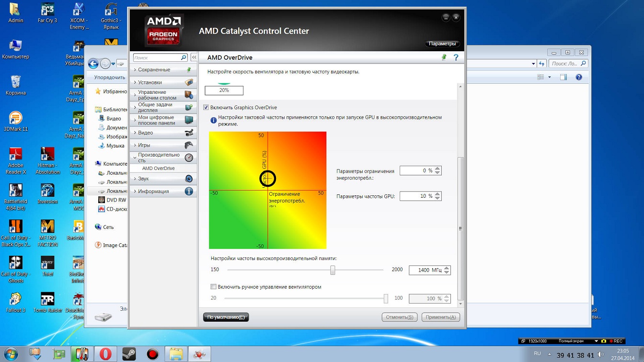
Task: Enable Включить ручное управление вентилятором checkbox
Action: 214,287
